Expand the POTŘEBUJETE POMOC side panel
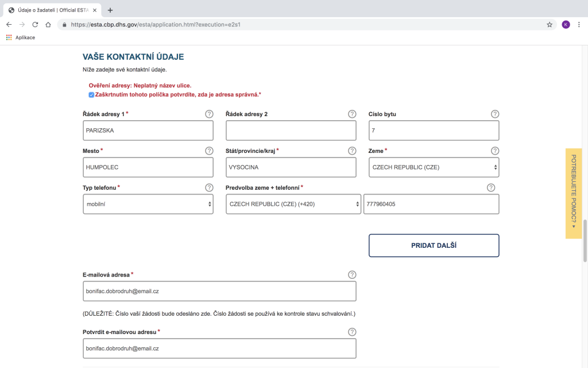Viewport: 588px width, 368px height. pos(573,193)
